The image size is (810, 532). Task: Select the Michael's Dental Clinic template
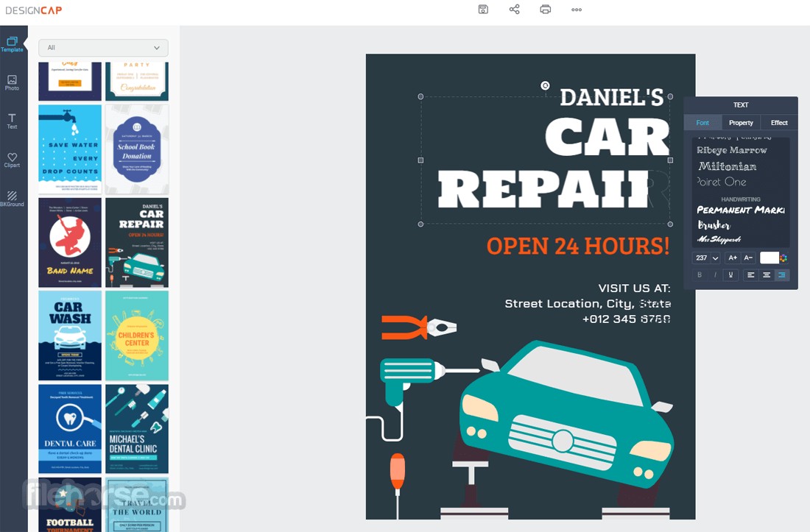tap(137, 429)
